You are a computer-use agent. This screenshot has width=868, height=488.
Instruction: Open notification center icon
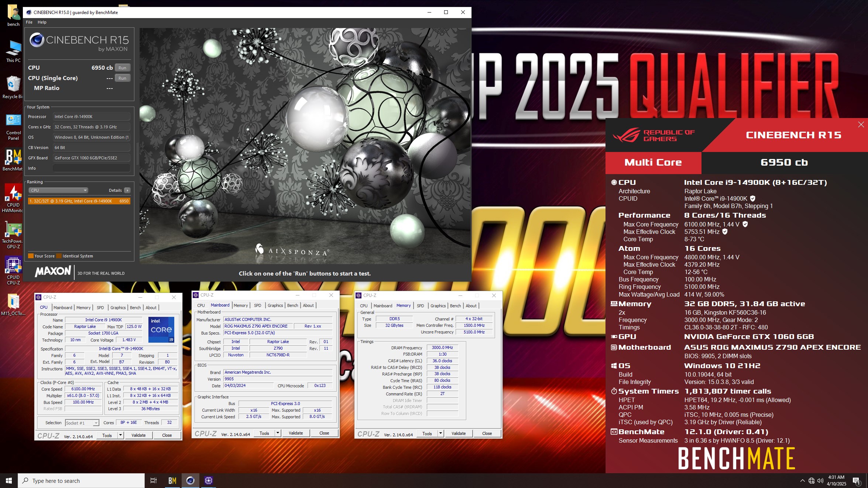857,481
